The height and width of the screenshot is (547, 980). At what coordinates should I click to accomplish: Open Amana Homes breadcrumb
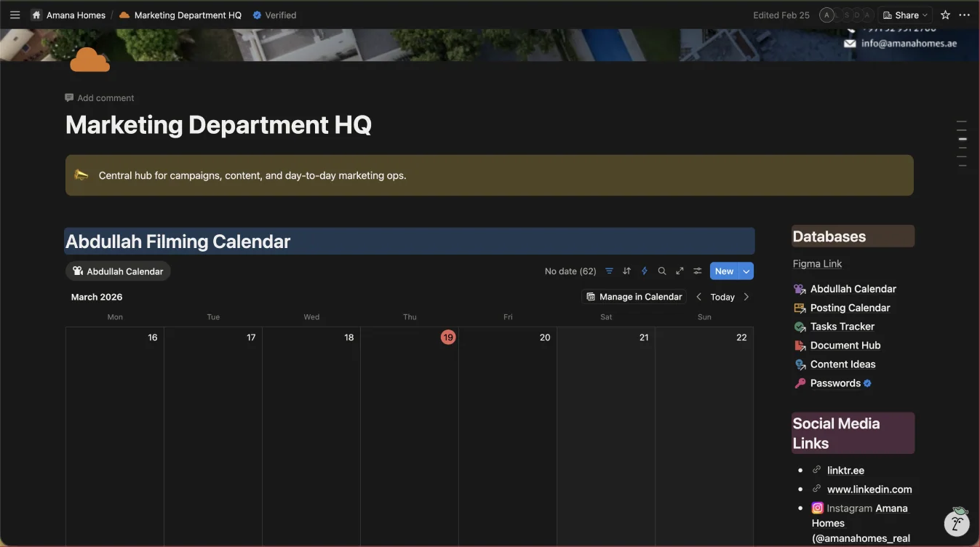coord(76,15)
